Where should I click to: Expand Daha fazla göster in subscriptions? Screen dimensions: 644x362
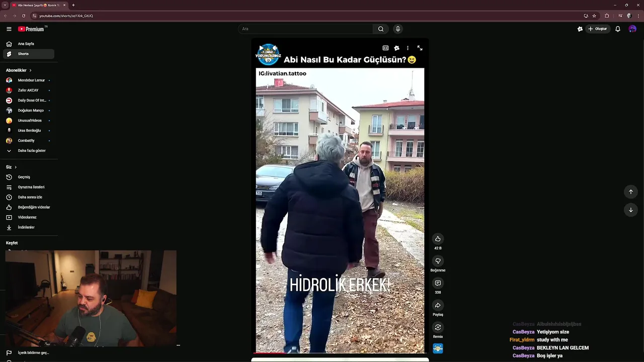[29, 151]
